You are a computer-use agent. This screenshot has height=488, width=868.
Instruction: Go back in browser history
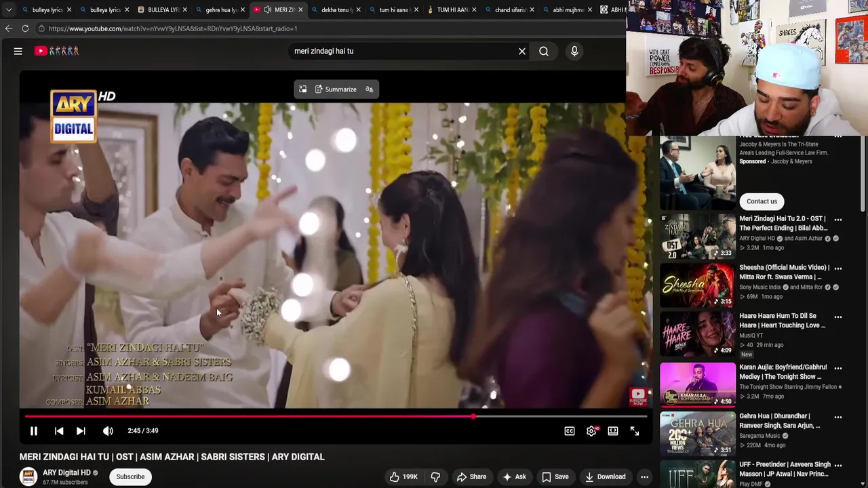point(8,28)
